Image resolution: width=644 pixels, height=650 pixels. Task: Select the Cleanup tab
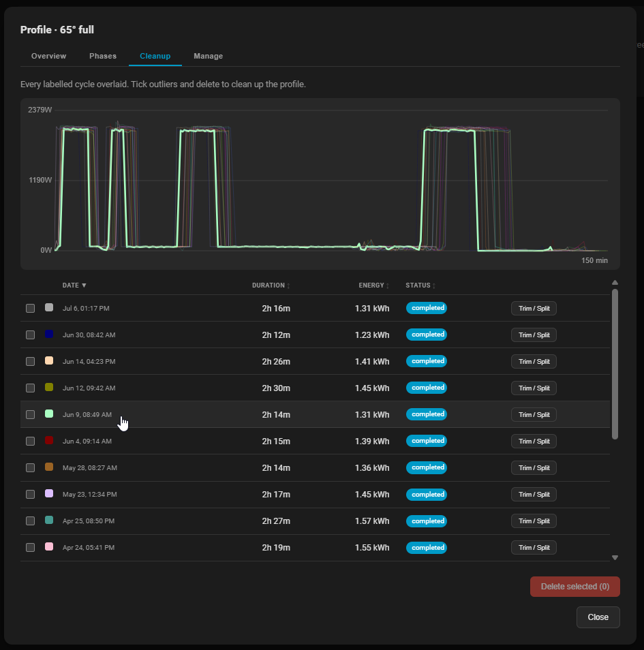pyautogui.click(x=155, y=56)
